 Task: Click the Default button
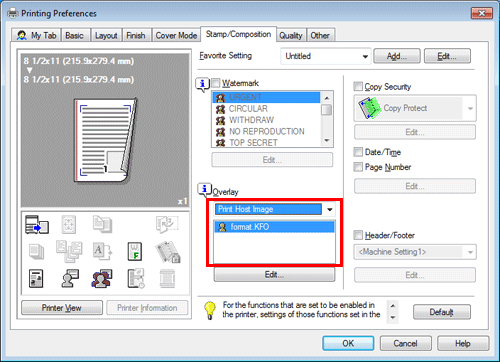[442, 312]
